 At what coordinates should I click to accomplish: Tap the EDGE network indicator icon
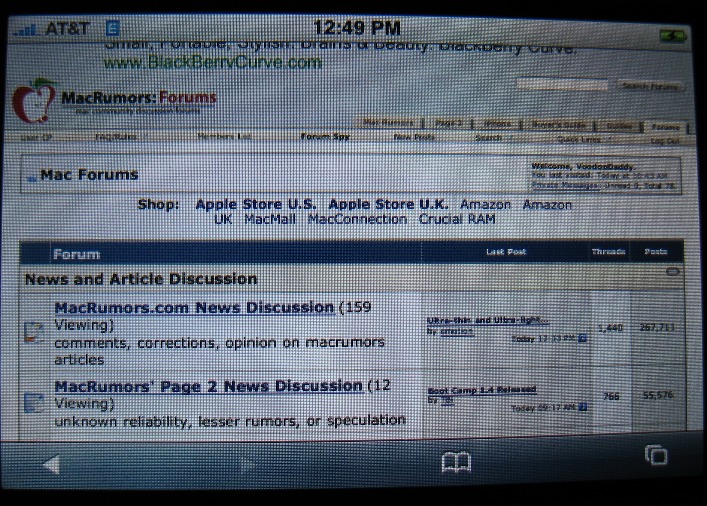coord(112,28)
